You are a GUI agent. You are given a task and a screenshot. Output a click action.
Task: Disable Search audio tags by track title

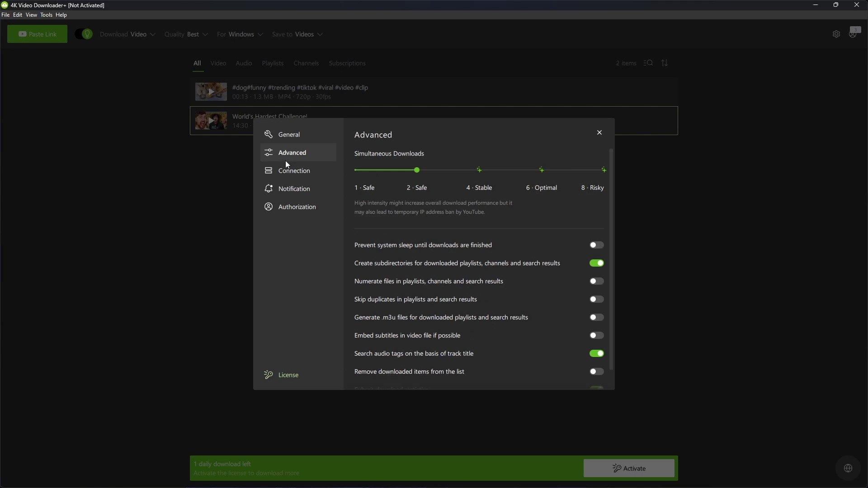(x=596, y=353)
